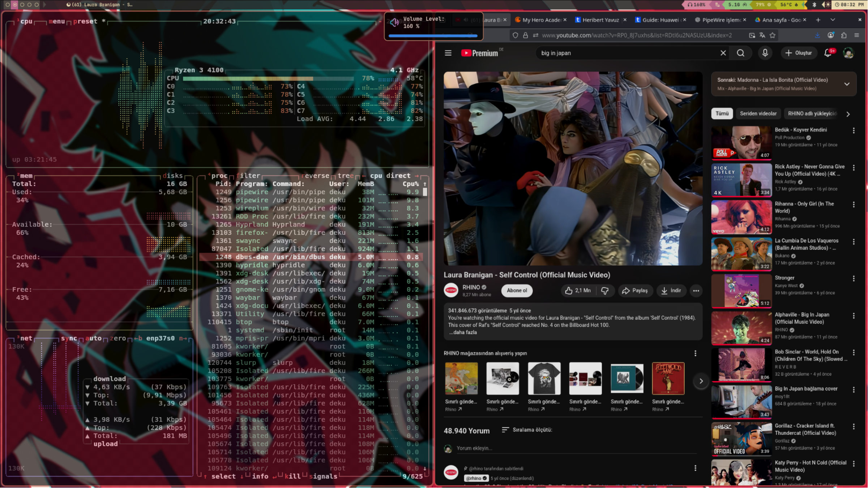Click the Bluetooth icon in the status bar
Screen dimensions: 868x488
[814, 5]
